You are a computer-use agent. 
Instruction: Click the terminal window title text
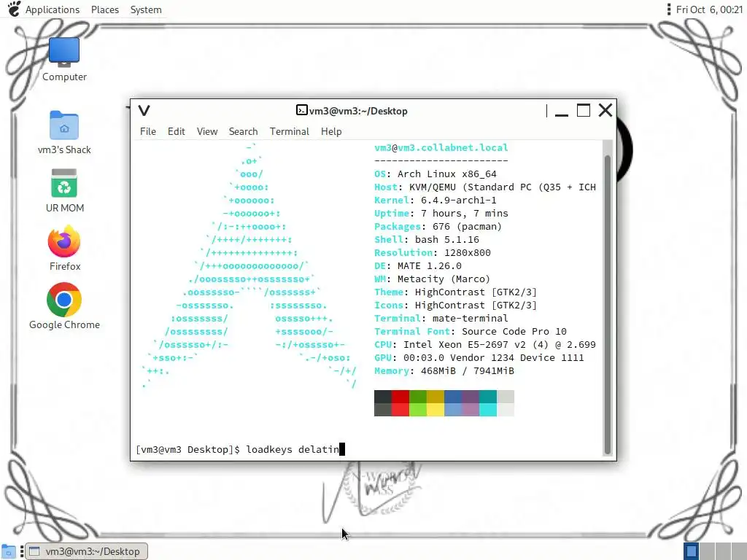(358, 111)
